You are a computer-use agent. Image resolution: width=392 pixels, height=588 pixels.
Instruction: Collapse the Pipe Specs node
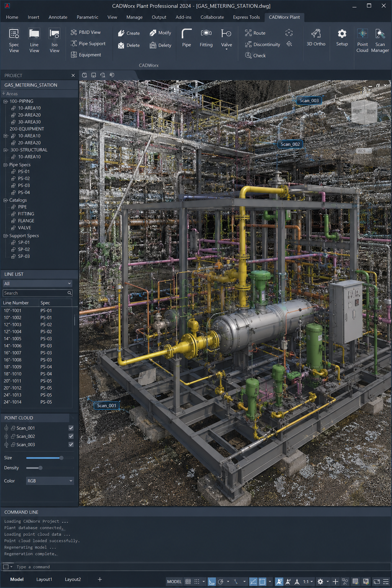coord(5,165)
